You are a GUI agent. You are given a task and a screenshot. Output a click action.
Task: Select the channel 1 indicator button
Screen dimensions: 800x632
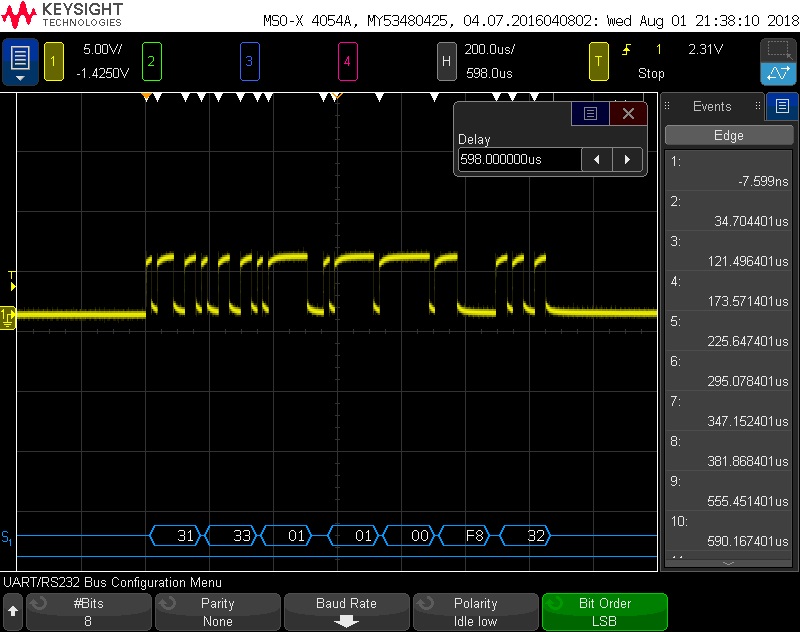point(54,61)
